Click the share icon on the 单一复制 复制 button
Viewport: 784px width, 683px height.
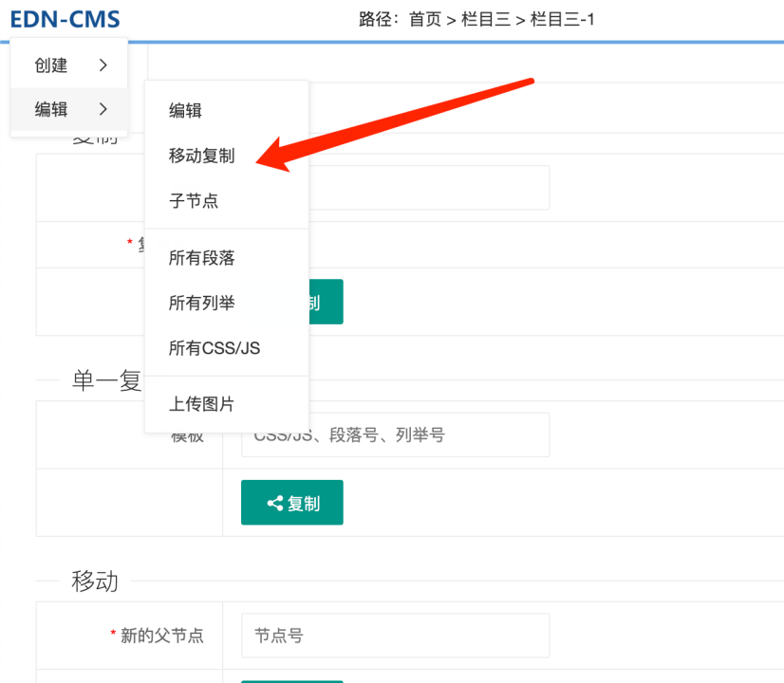(275, 504)
